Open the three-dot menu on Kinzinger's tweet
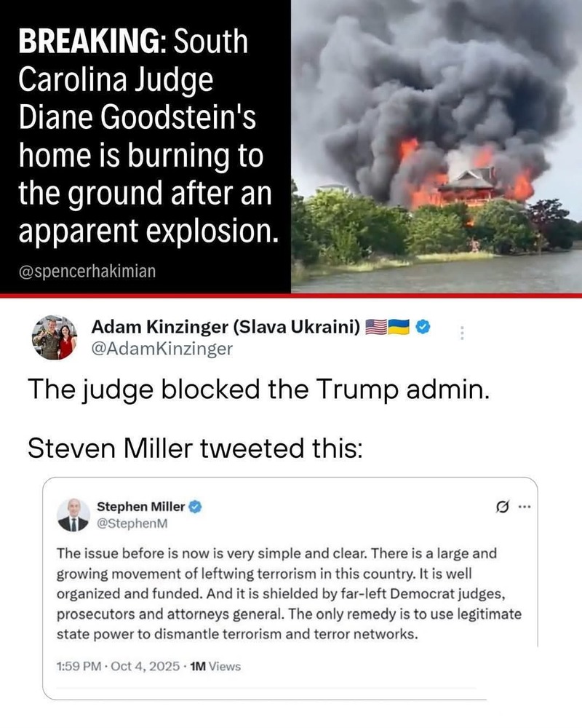Screen dimensions: 582x728 coord(462,333)
